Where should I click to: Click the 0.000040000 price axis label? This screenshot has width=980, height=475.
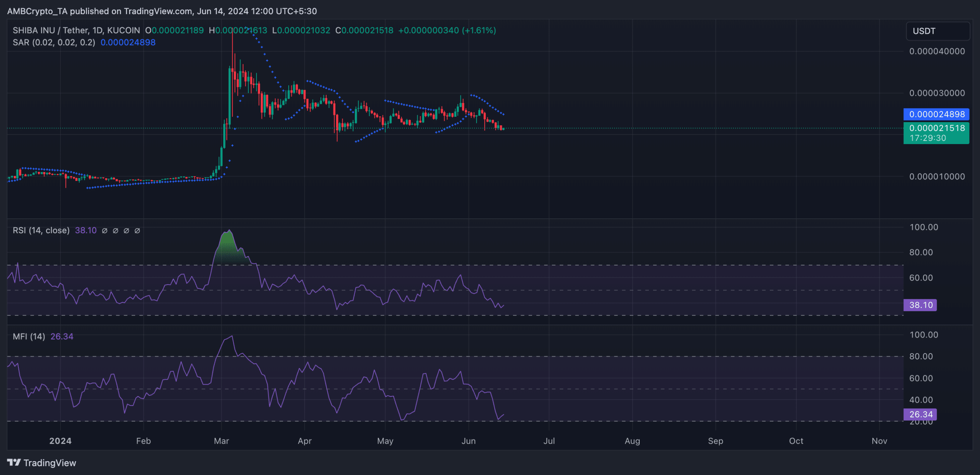tap(937, 51)
